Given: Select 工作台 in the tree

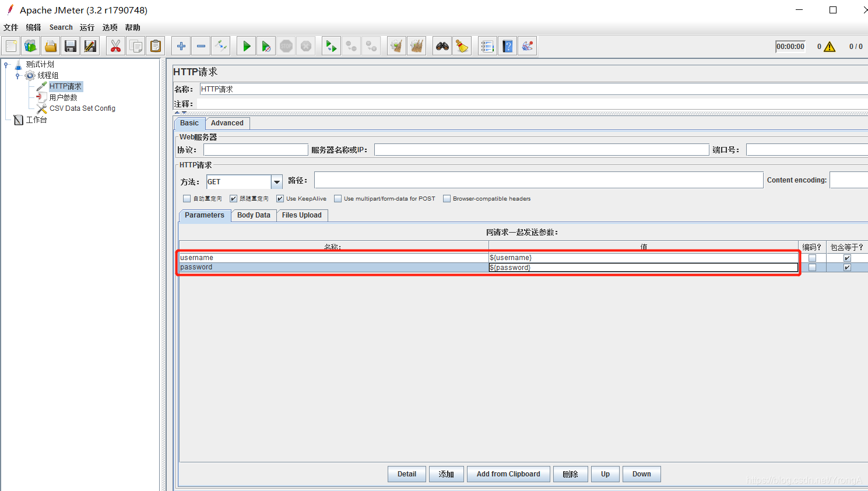Looking at the screenshot, I should point(36,120).
